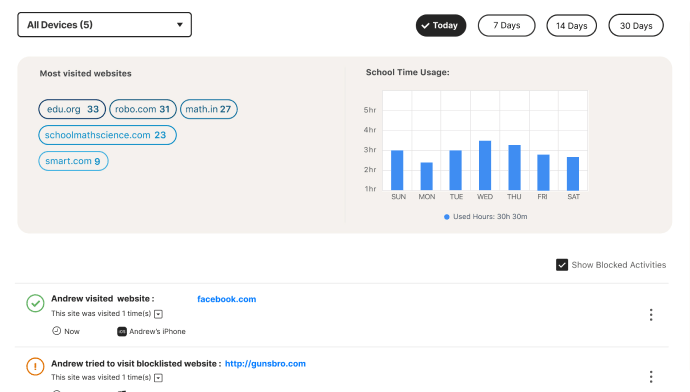Click the THU bar in usage chart
The width and height of the screenshot is (690, 392).
[x=514, y=168]
